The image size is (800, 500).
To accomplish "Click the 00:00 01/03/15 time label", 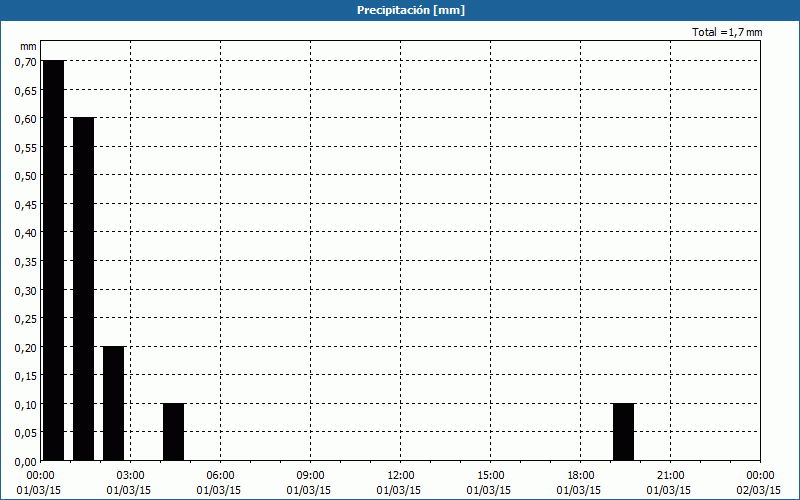I will (39, 483).
